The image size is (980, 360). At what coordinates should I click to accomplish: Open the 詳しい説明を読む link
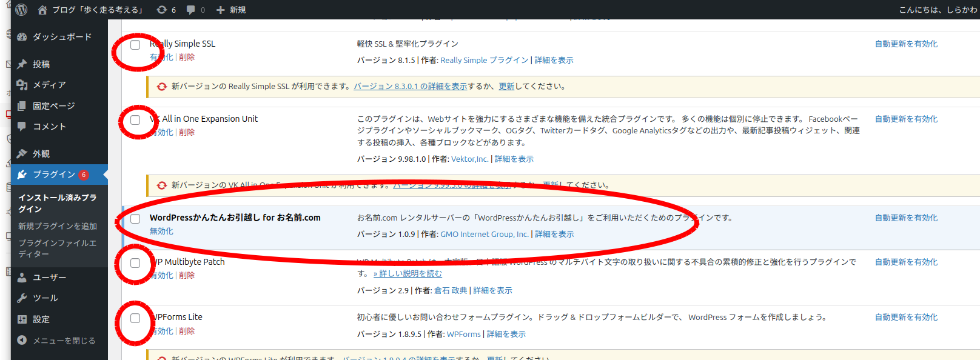pyautogui.click(x=408, y=273)
